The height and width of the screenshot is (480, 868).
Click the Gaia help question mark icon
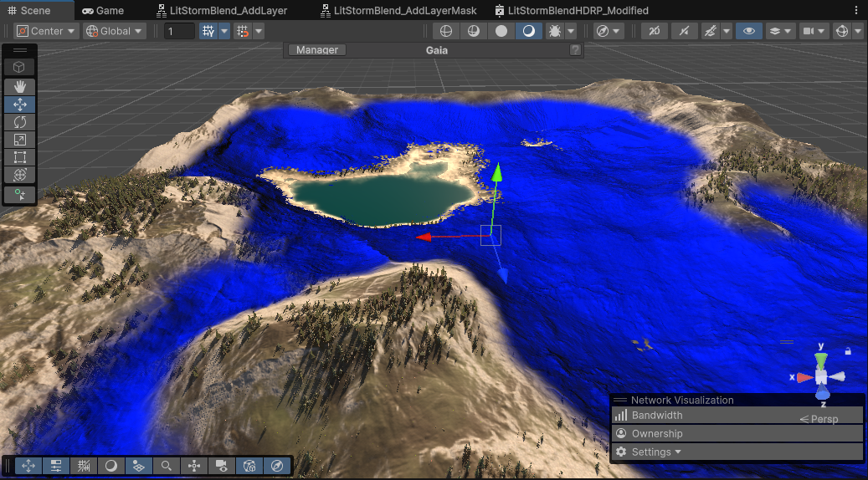click(575, 50)
